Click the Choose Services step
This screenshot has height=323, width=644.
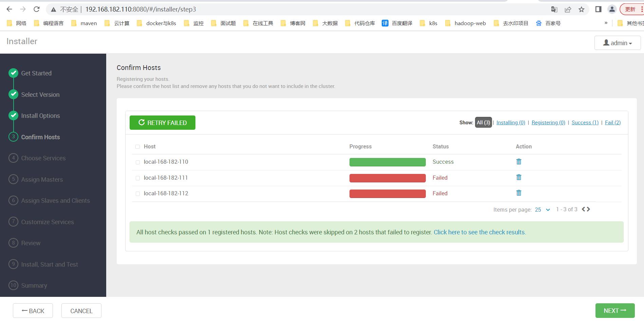[43, 158]
